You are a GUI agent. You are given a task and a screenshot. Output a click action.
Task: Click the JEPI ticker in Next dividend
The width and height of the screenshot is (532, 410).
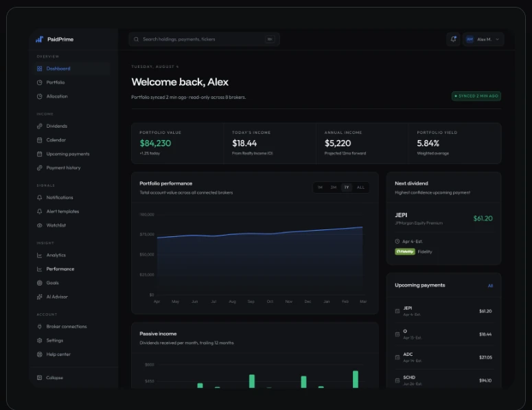point(401,215)
